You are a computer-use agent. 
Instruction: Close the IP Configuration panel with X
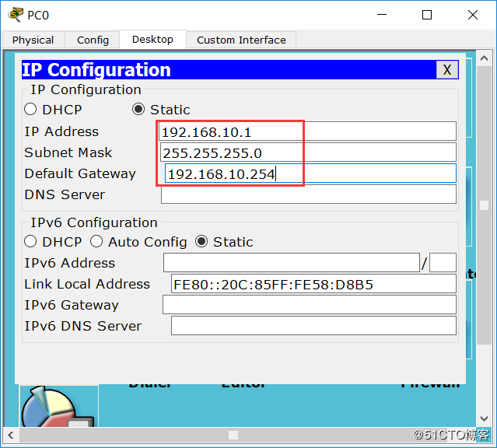point(447,69)
